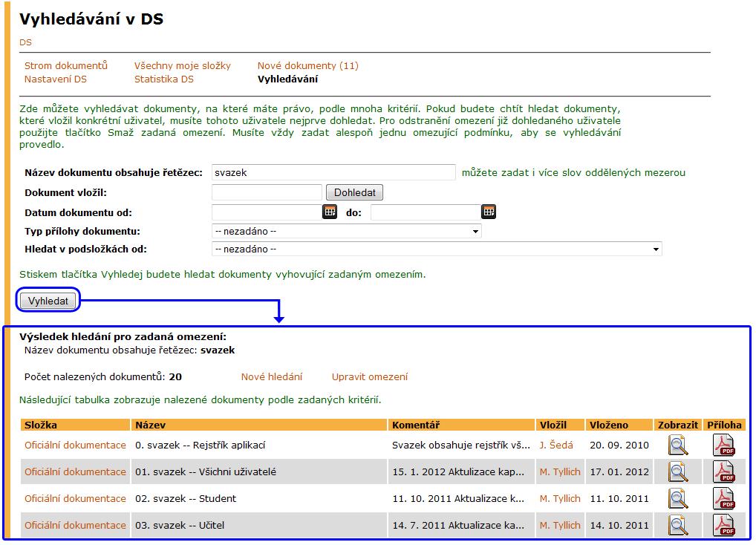The image size is (756, 545).
Task: Follow the Upravit omezení link
Action: tap(370, 377)
